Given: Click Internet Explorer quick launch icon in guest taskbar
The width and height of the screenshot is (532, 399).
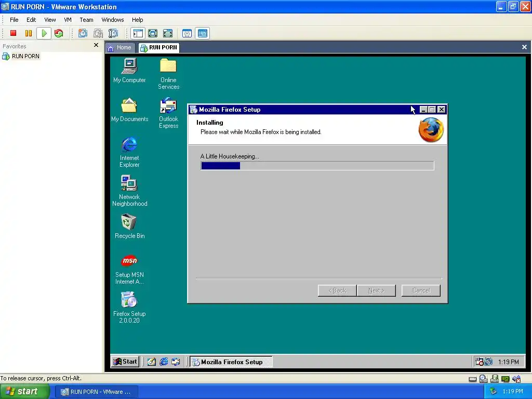Looking at the screenshot, I should pos(164,362).
